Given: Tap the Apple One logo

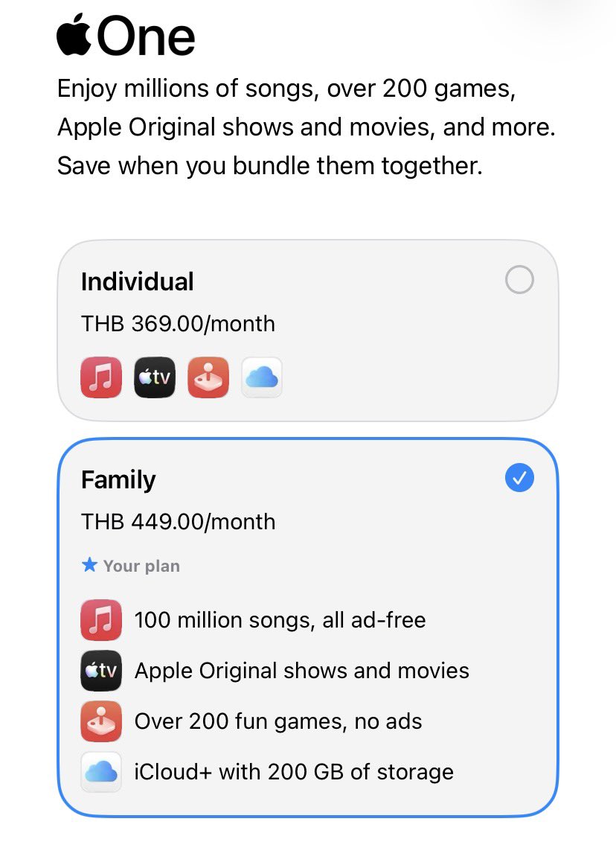Looking at the screenshot, I should coord(126,37).
